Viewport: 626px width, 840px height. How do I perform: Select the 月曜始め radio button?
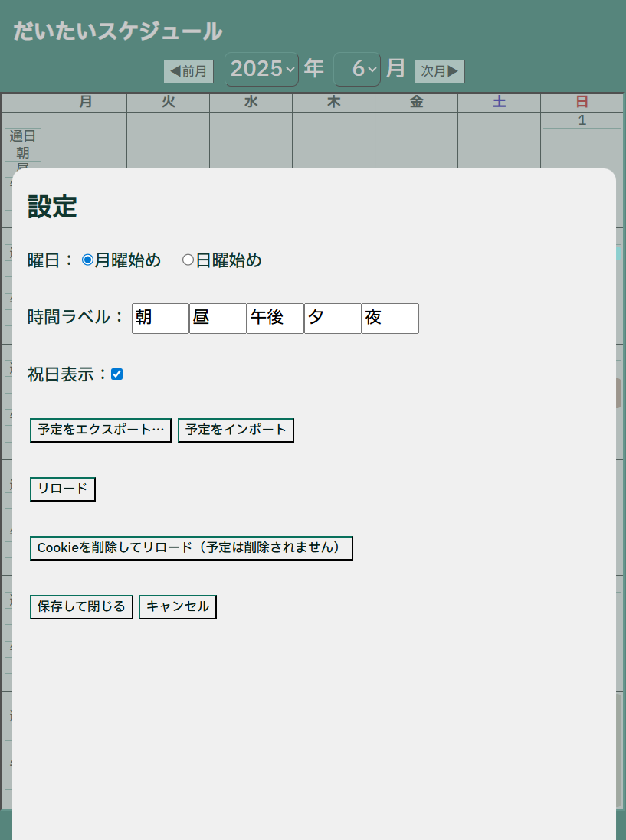pos(87,260)
